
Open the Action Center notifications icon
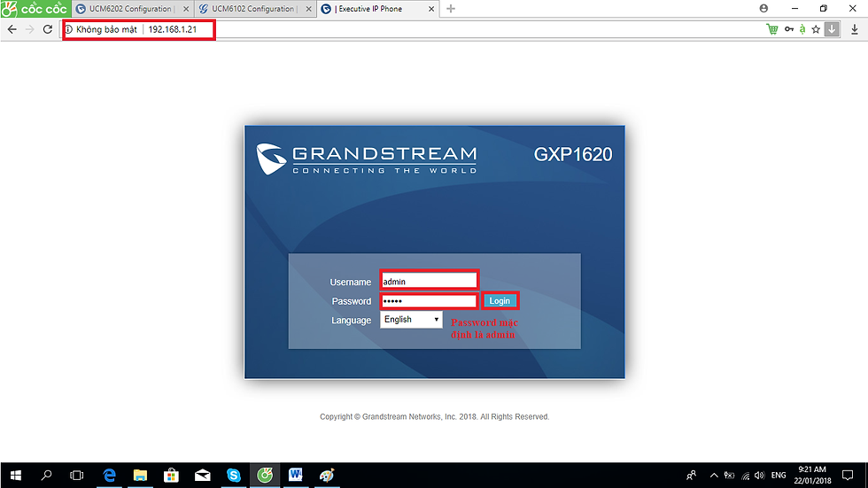point(848,476)
